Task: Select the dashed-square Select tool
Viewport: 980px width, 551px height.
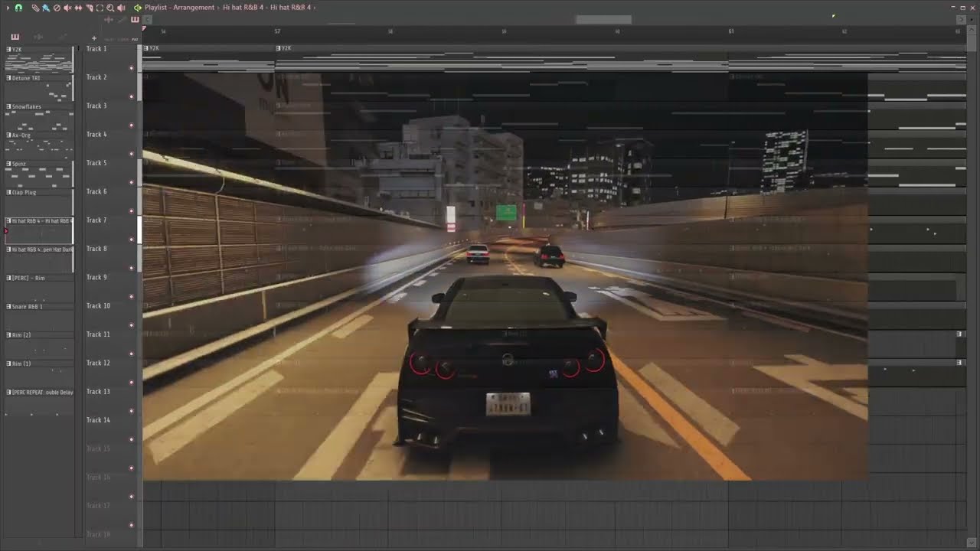Action: click(100, 8)
